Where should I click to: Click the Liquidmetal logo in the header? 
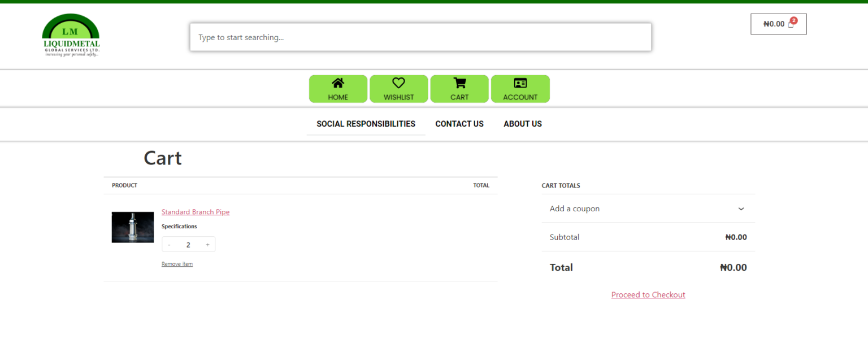click(71, 36)
